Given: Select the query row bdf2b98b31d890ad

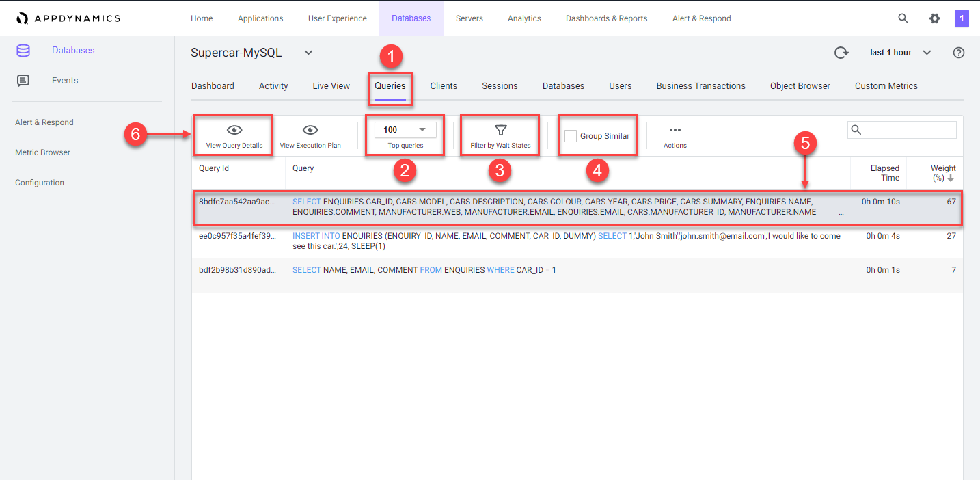Looking at the screenshot, I should (x=577, y=276).
